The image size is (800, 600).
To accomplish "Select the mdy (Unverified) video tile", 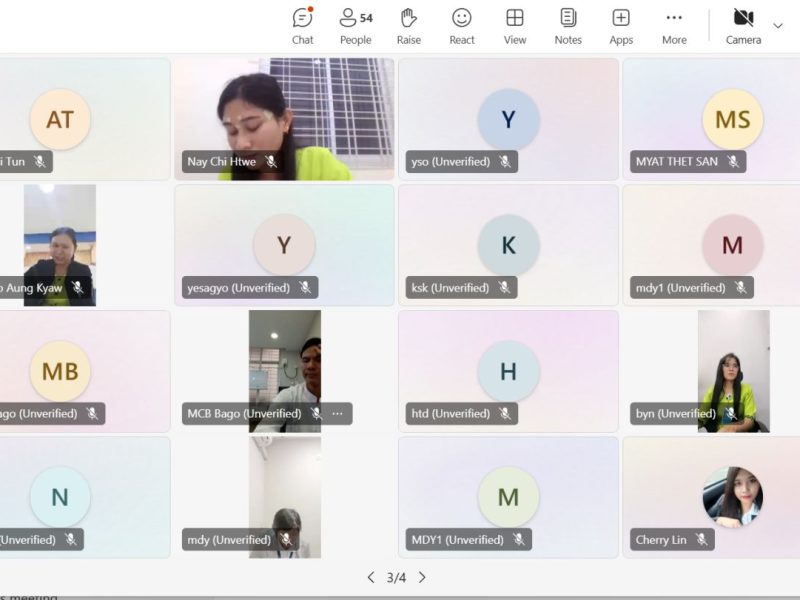I will (285, 497).
